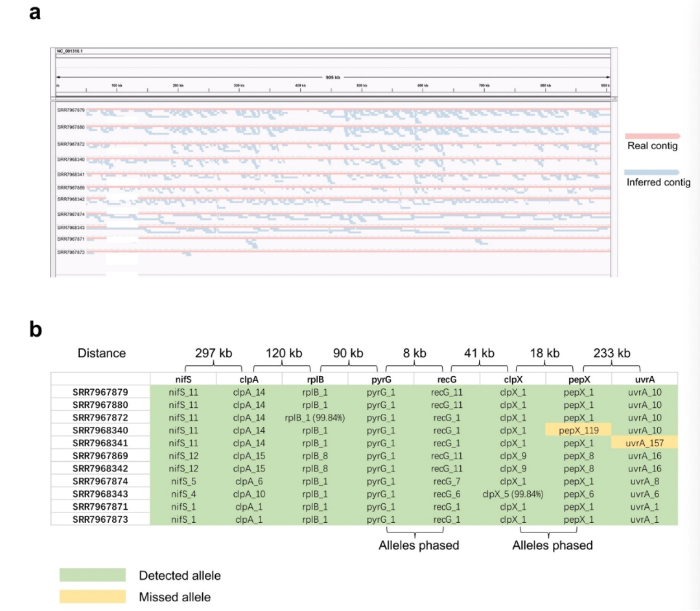
Task: Click the 233 kb distance bracket label
Action: coord(612,353)
